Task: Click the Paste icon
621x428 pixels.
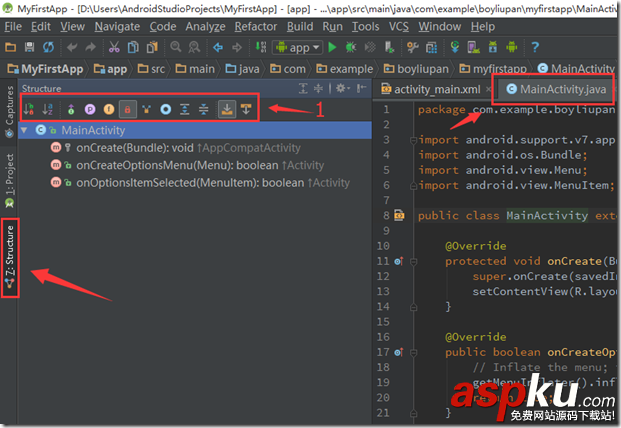Action: point(152,48)
